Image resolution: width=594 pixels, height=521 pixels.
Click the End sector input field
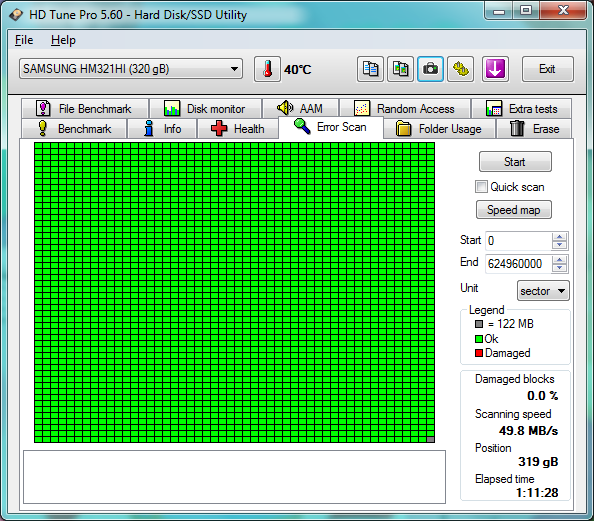click(518, 264)
